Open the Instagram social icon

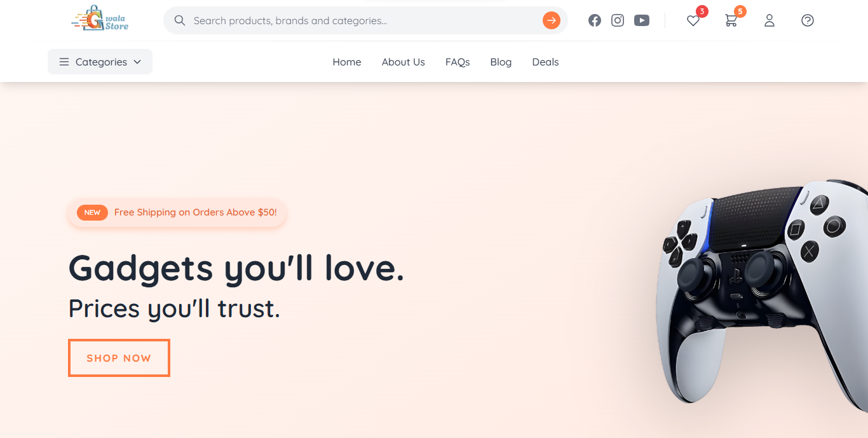point(618,20)
